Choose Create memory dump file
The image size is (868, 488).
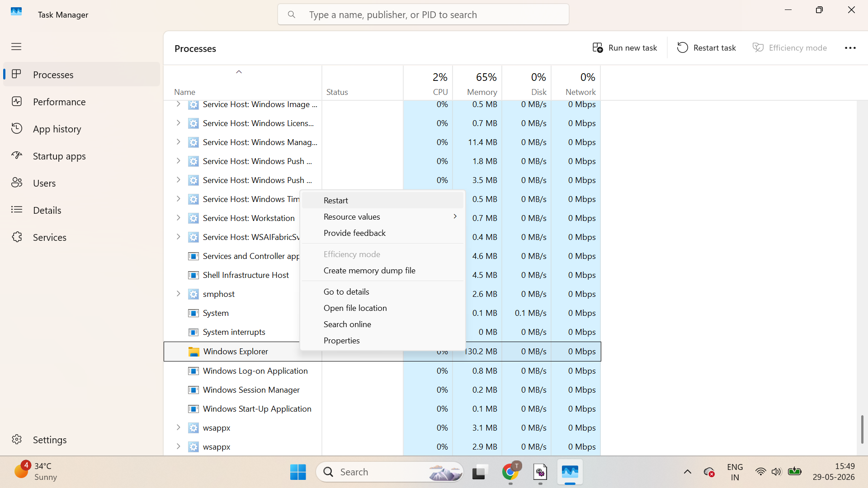point(382,270)
